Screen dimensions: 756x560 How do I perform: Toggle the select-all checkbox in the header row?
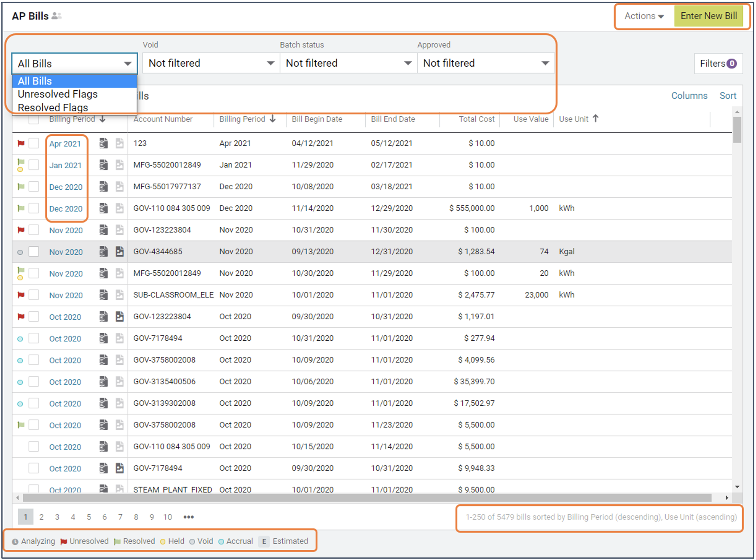[34, 120]
